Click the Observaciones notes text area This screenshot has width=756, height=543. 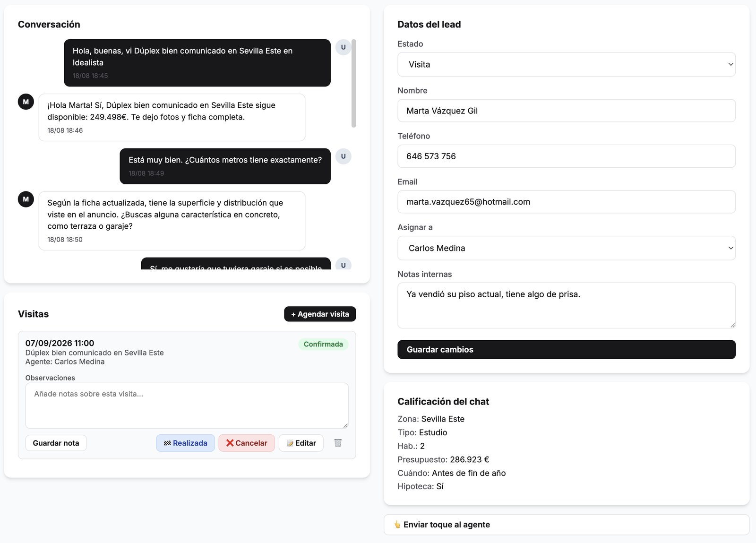pyautogui.click(x=187, y=405)
